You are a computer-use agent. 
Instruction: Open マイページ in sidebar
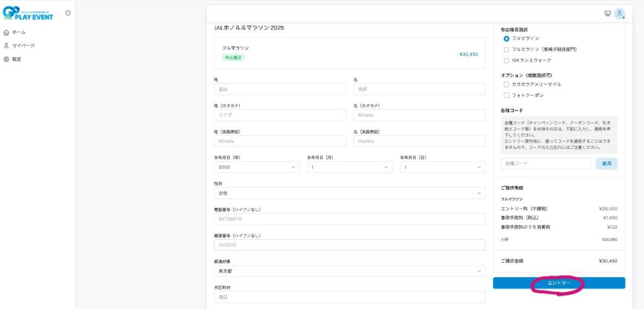[x=23, y=46]
